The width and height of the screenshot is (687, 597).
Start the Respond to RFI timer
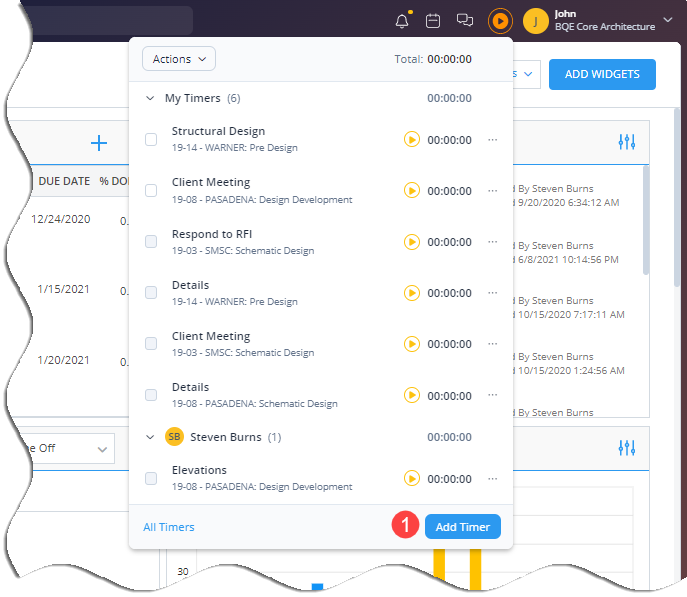click(411, 242)
